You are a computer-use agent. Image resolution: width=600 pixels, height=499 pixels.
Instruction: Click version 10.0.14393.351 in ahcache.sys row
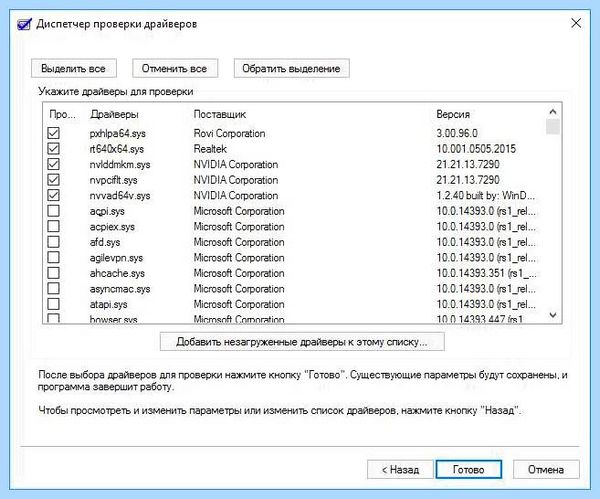click(x=486, y=273)
